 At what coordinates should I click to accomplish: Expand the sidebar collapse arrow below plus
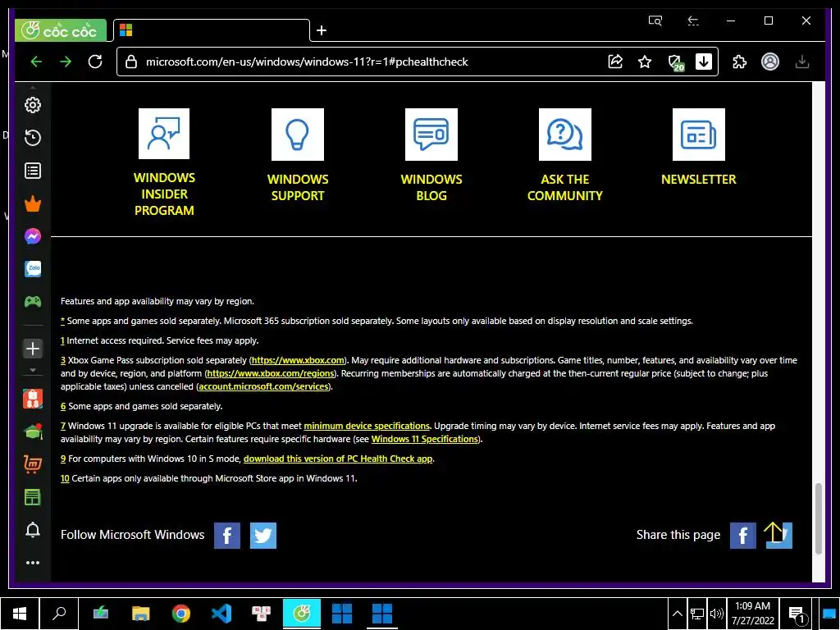[x=33, y=370]
